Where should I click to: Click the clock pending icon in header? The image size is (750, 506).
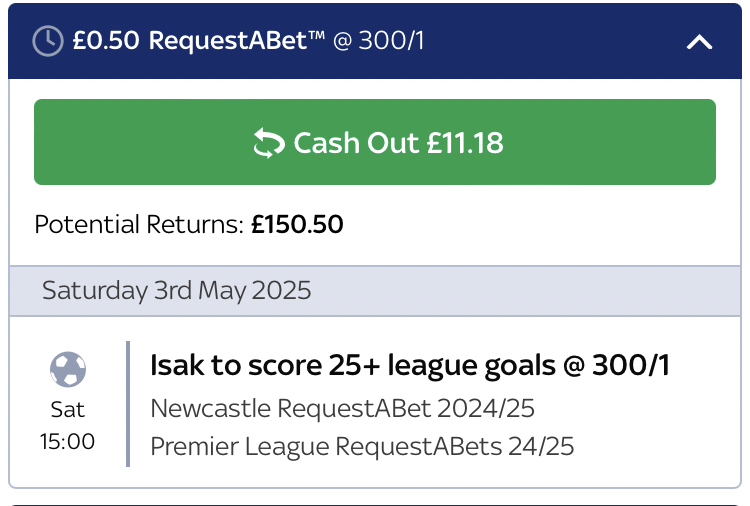tap(48, 41)
